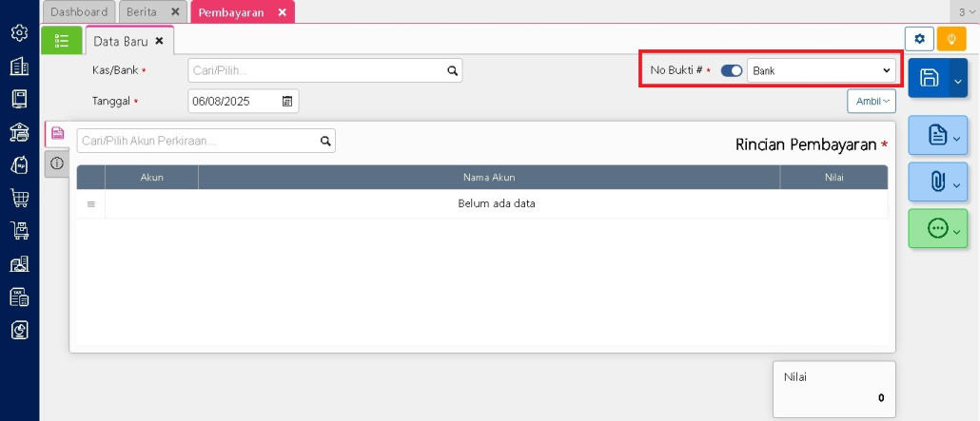Click the document icon in right panel

[x=936, y=136]
